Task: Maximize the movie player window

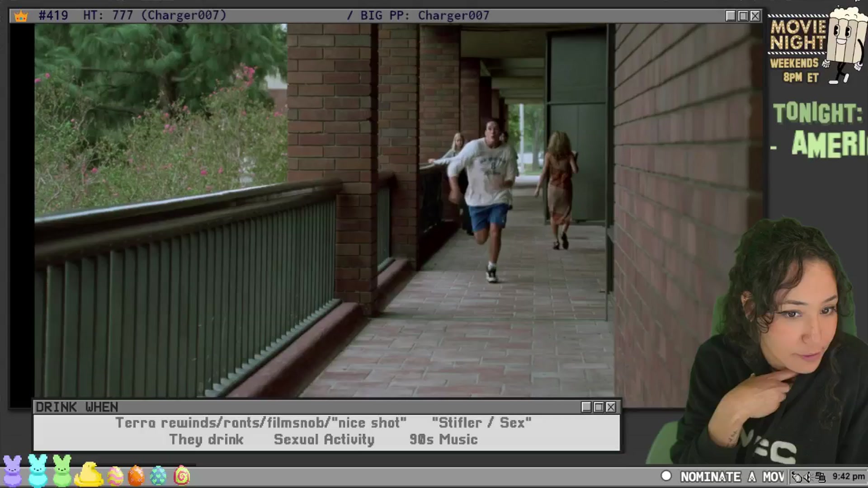Action: pos(743,16)
